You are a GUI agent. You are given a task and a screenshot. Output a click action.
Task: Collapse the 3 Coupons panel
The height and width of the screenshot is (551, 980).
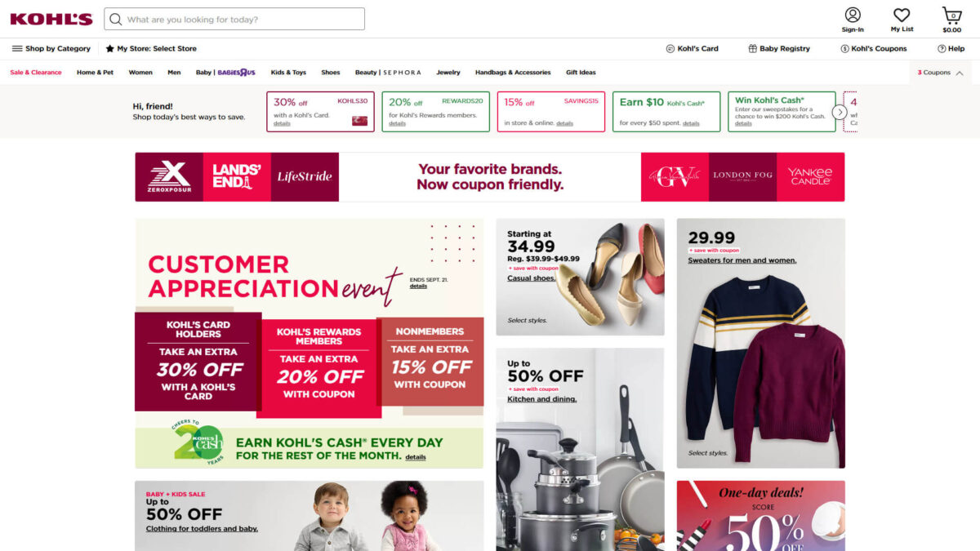click(941, 73)
